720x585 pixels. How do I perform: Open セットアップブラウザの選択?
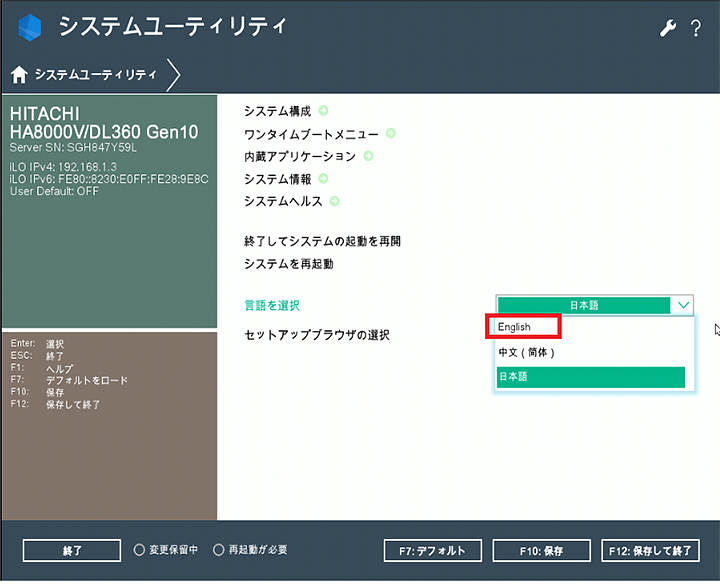(x=317, y=335)
